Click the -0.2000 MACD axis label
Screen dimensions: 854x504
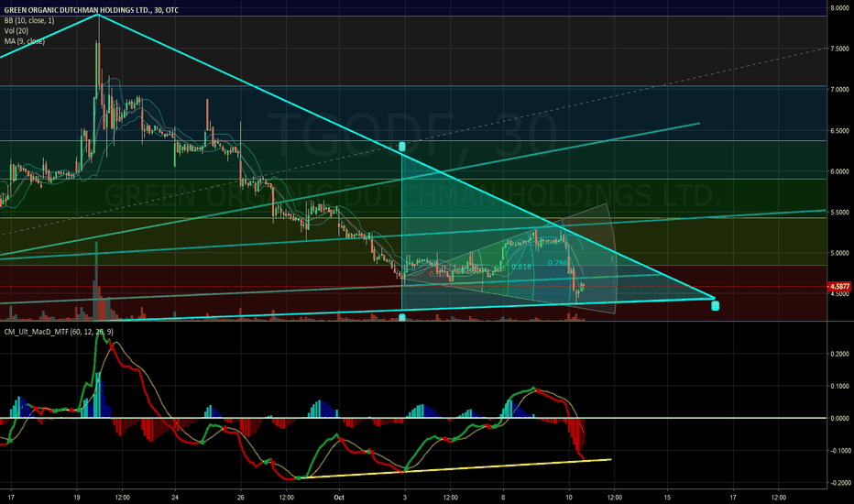pyautogui.click(x=839, y=483)
